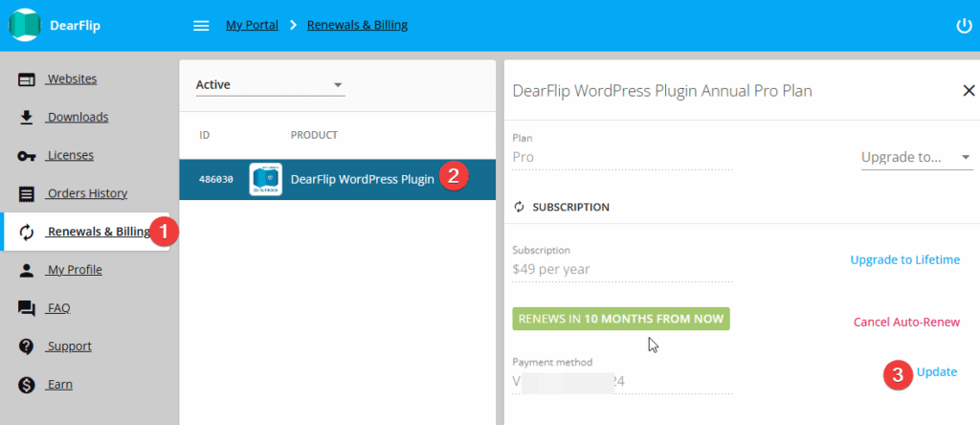This screenshot has width=980, height=425.
Task: Click the power logout icon
Action: pyautogui.click(x=964, y=26)
